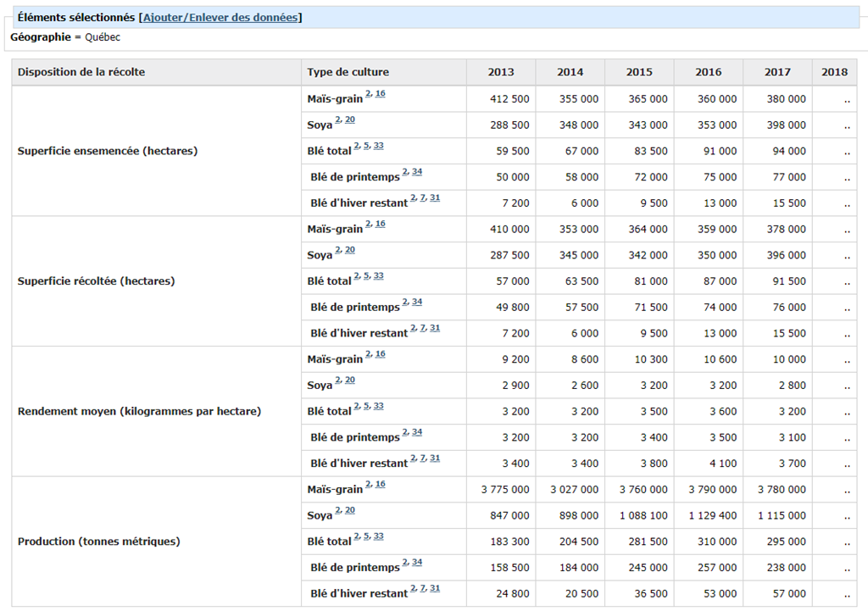Open footnote 33 for Blé total under Rendement moyen
Viewport: 868px width, 611px height.
pos(379,406)
